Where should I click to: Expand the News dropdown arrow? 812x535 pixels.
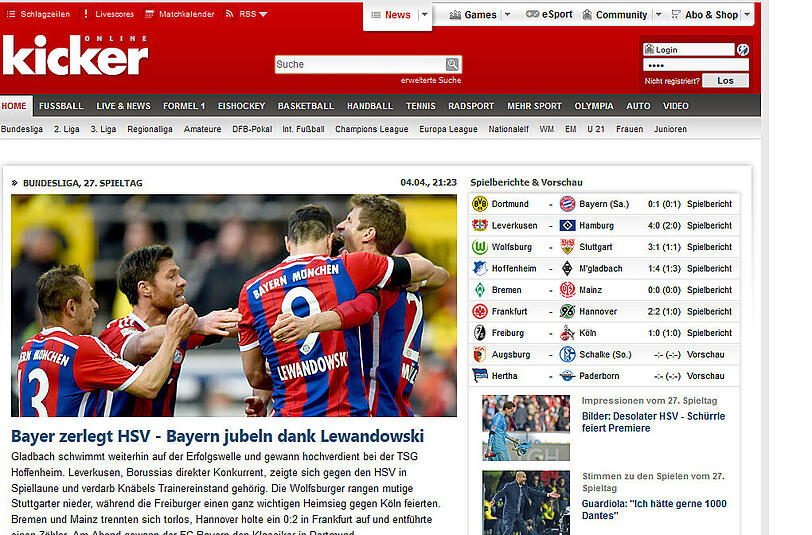(425, 15)
